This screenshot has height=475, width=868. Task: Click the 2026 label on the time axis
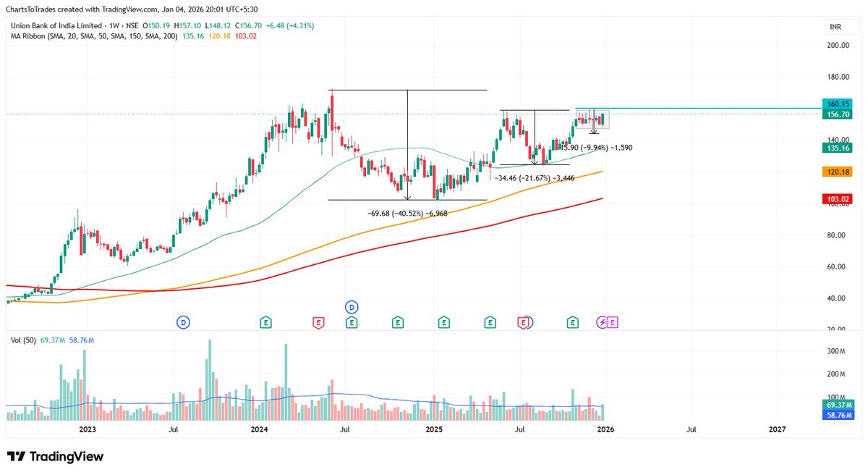(605, 429)
